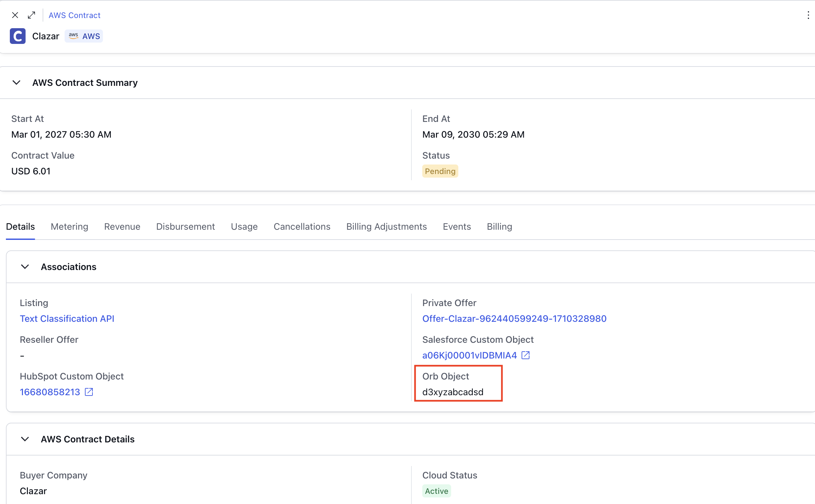Select the Billing Adjustments tab
815x504 pixels.
pos(387,227)
